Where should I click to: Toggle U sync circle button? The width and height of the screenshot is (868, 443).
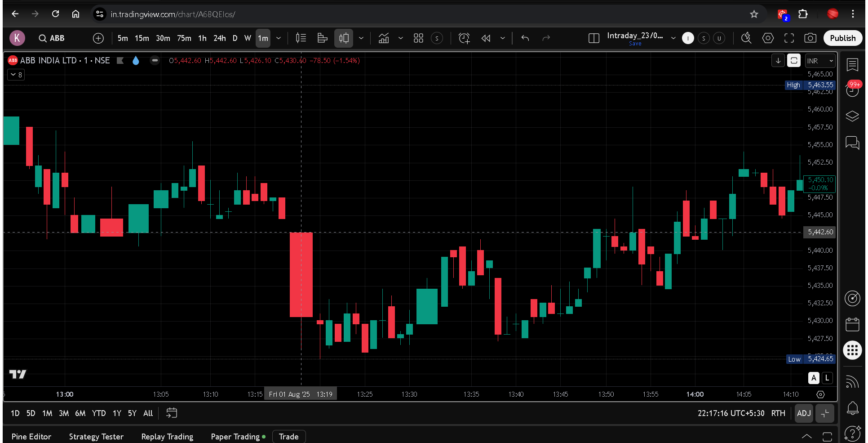(x=719, y=38)
